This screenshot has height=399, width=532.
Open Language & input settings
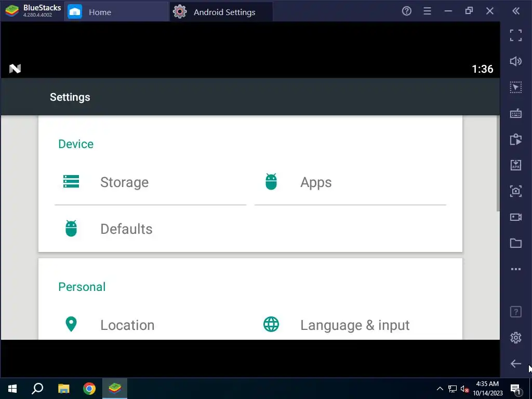tap(350, 325)
